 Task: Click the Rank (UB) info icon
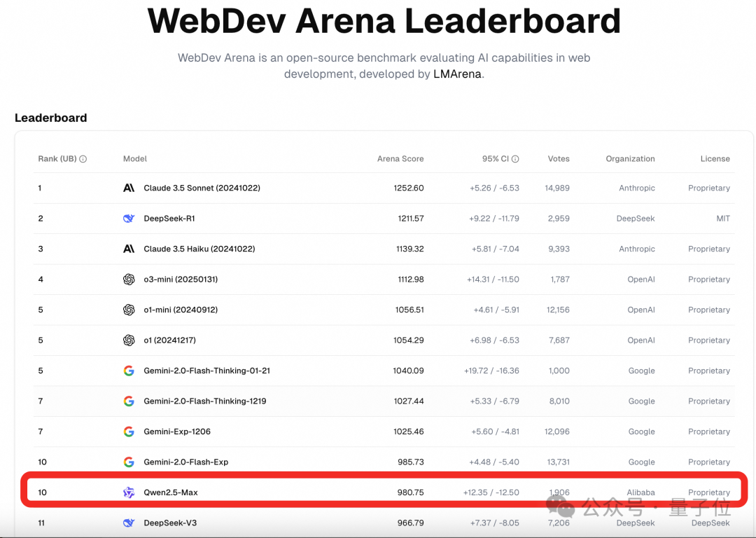83,159
